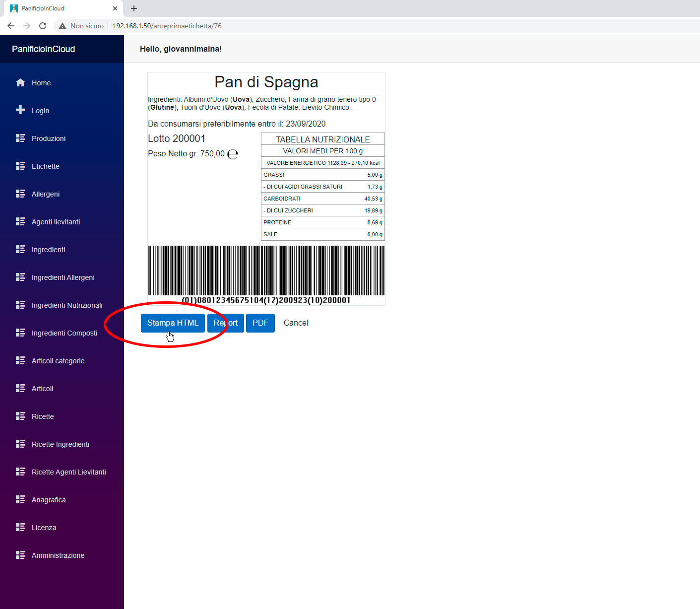Click the Ingredienti Composti list icon
The height and width of the screenshot is (609, 700).
(x=20, y=333)
